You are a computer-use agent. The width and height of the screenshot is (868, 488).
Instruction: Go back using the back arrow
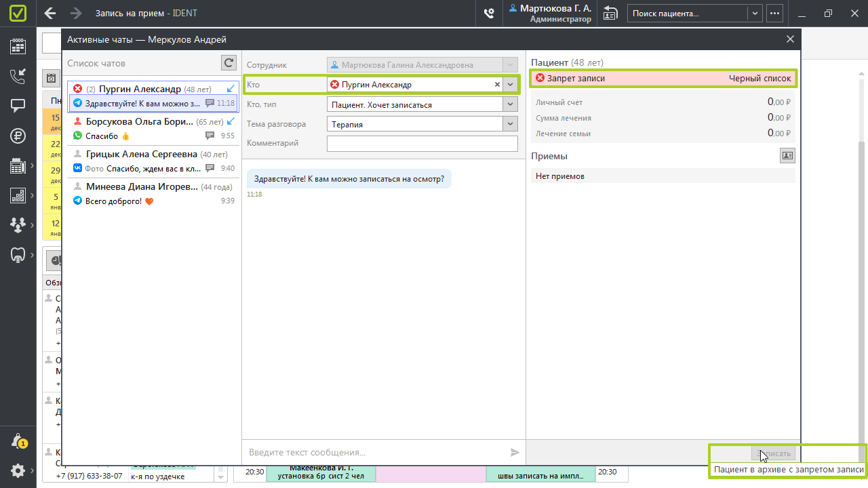tap(50, 13)
